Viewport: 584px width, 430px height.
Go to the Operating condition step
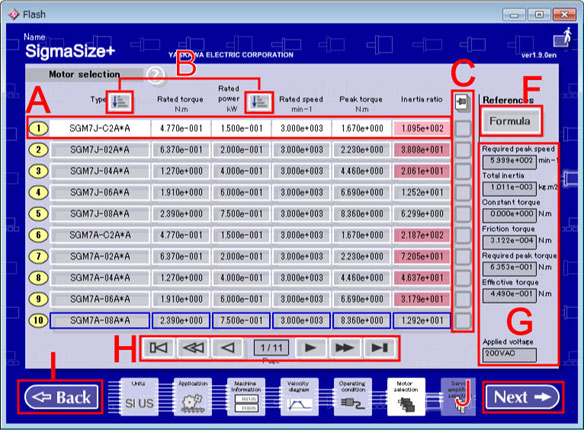pyautogui.click(x=353, y=397)
